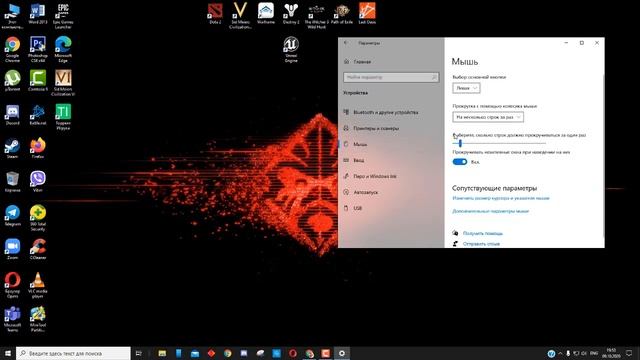Open the MiniTool Partition desktop shortcut

(x=38, y=319)
